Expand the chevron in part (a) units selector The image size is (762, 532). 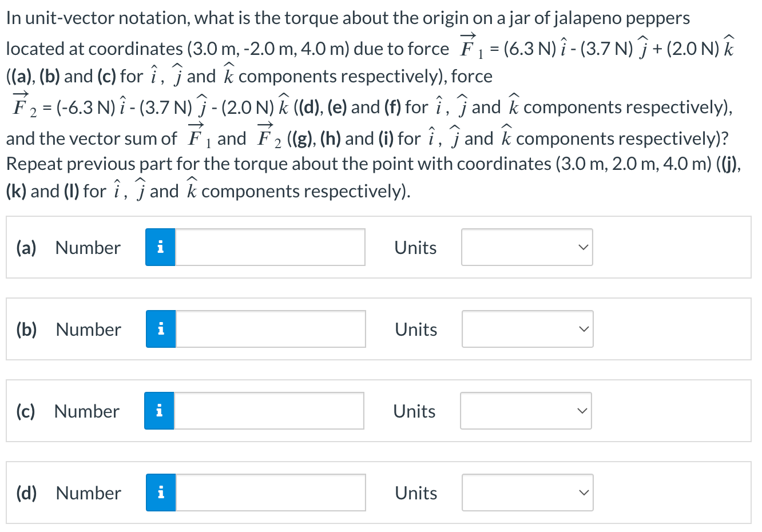coord(582,247)
